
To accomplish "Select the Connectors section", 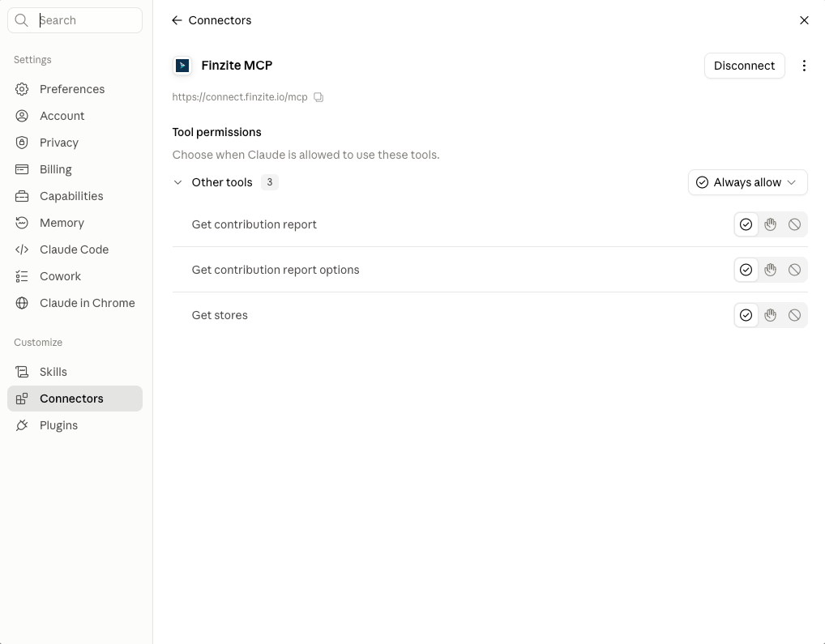I will click(x=75, y=399).
